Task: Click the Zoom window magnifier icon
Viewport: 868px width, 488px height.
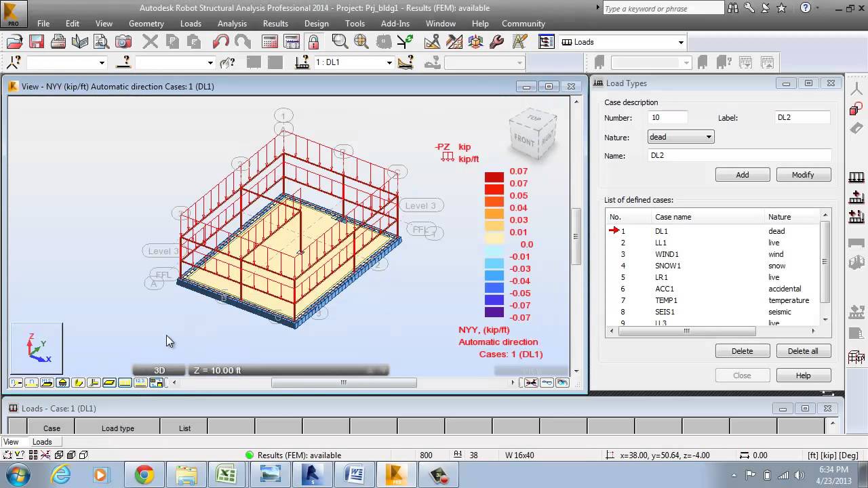Action: [x=340, y=42]
